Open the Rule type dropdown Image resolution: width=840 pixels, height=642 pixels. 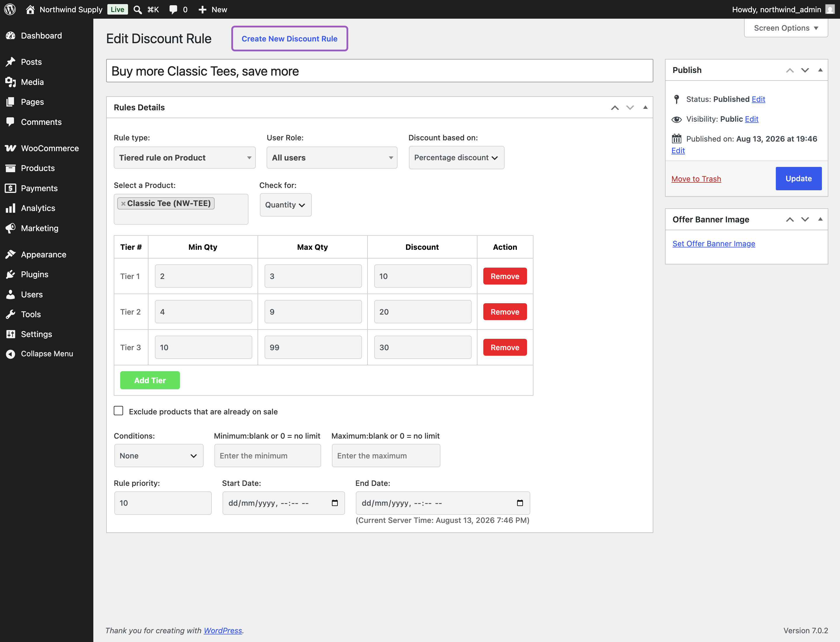(185, 158)
